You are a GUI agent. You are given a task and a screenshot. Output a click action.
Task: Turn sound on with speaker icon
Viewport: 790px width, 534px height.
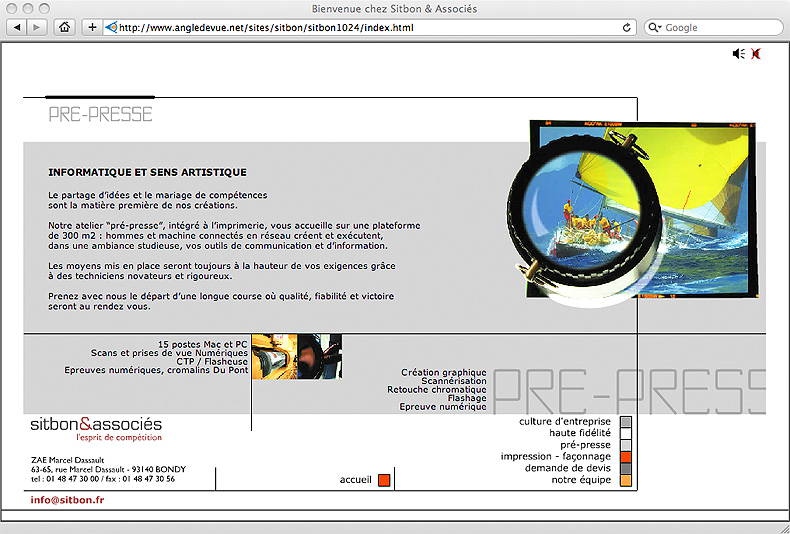click(739, 53)
